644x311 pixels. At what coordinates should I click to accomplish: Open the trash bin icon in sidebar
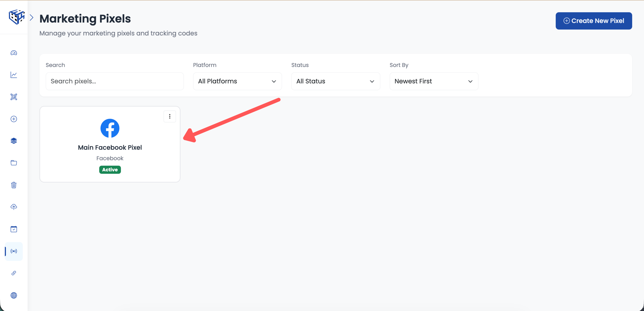[x=14, y=185]
